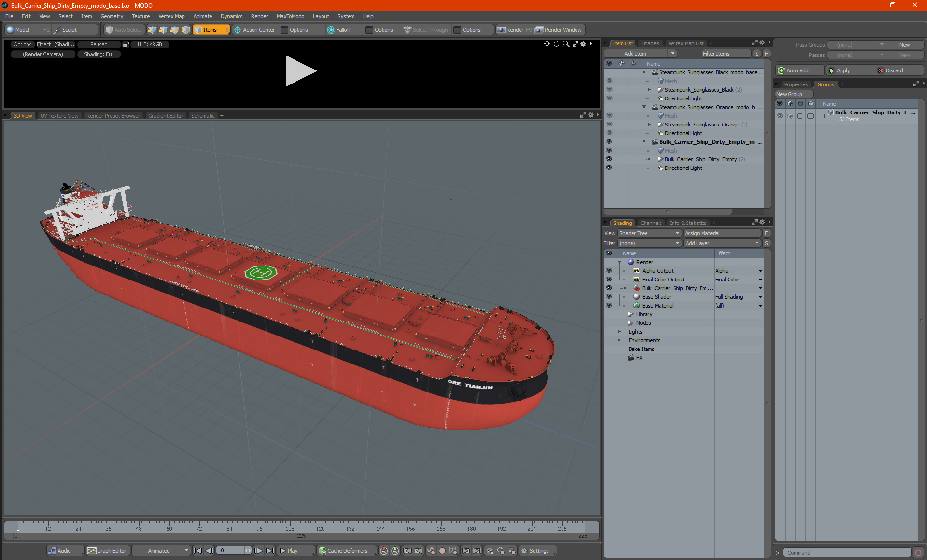Click the Falloff tool icon

tap(331, 30)
